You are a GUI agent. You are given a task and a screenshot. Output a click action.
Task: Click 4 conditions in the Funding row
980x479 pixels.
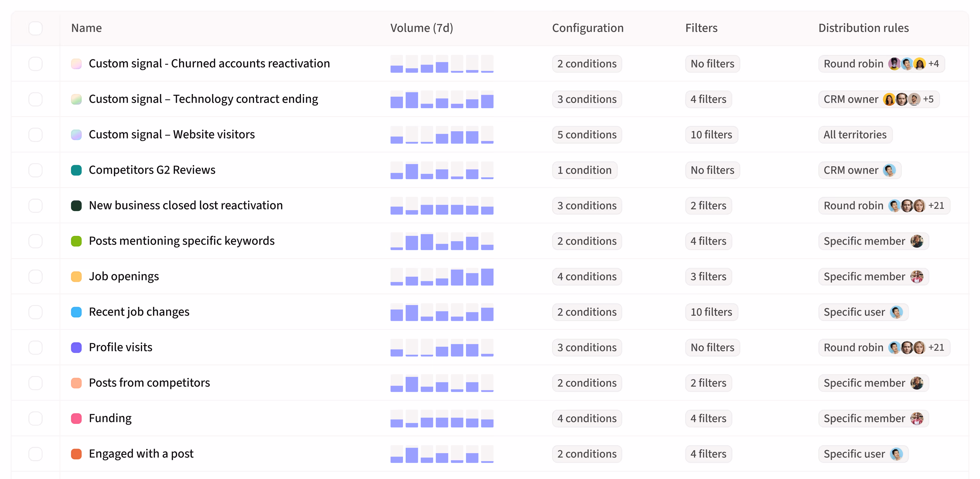pos(587,418)
